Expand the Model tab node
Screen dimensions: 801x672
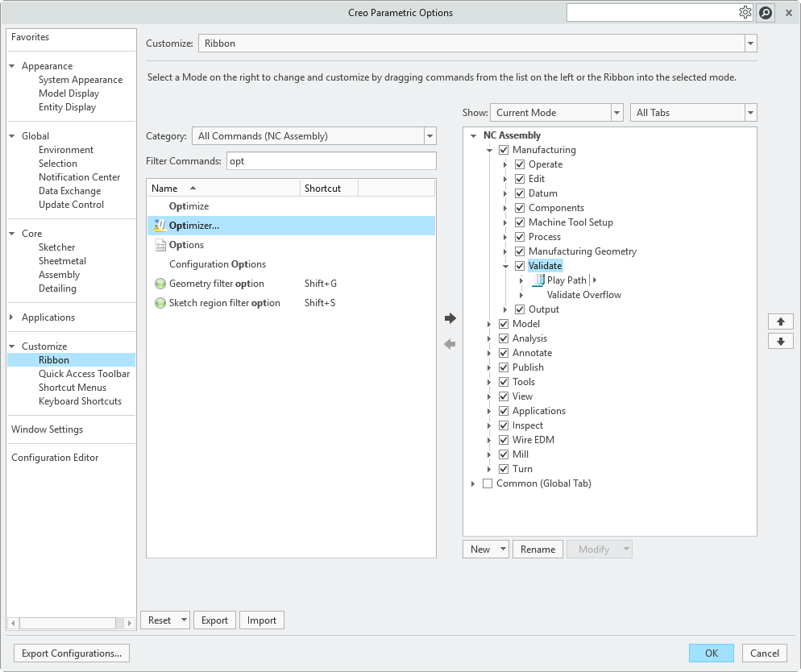(489, 324)
